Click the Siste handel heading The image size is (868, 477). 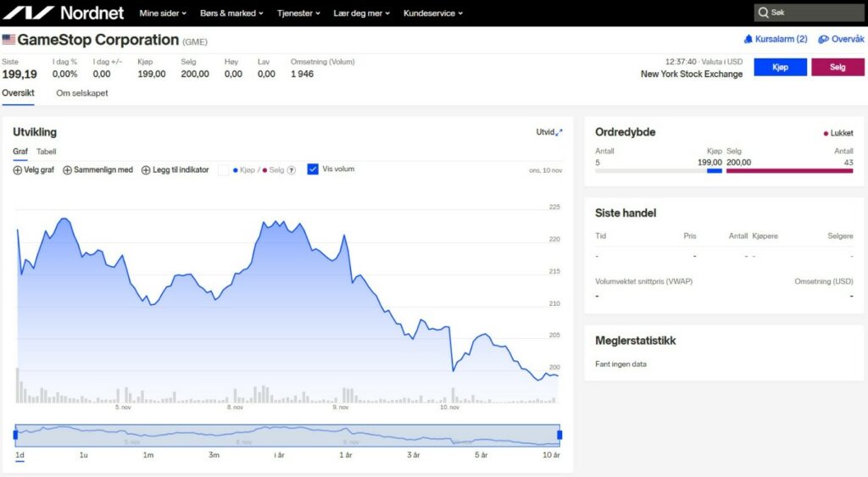coord(626,213)
